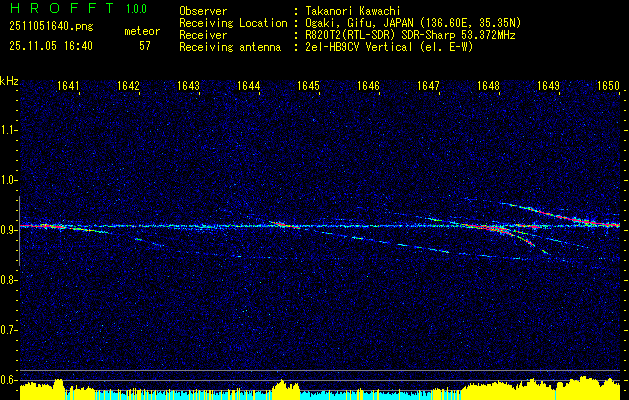Click the kHz axis unit label
Screen dimensions: 629x400
(x=9, y=81)
